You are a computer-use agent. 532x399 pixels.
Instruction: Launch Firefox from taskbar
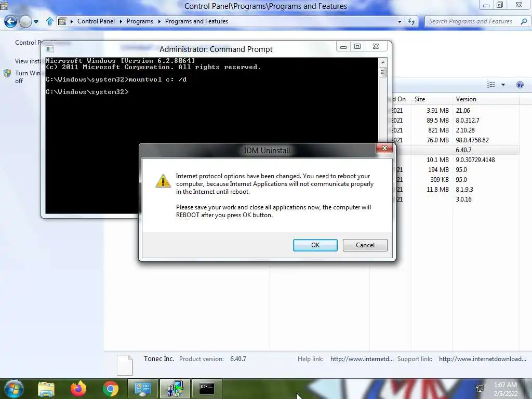(x=78, y=389)
